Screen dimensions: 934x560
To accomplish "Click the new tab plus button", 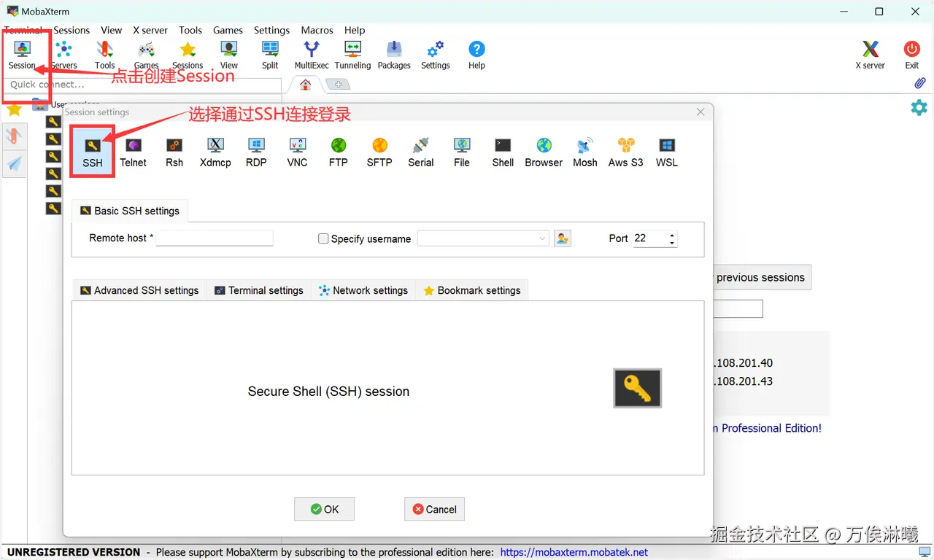I will coord(338,85).
